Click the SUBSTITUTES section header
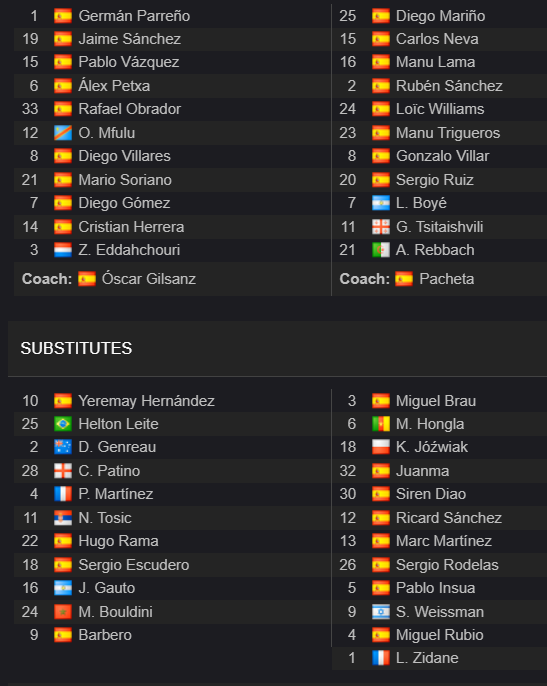This screenshot has width=547, height=686. click(x=76, y=348)
